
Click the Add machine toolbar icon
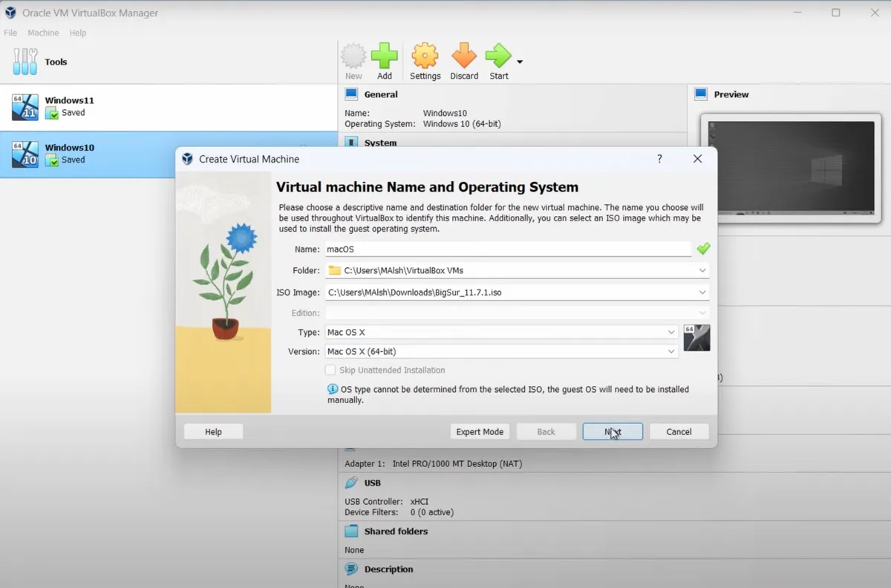(x=384, y=56)
